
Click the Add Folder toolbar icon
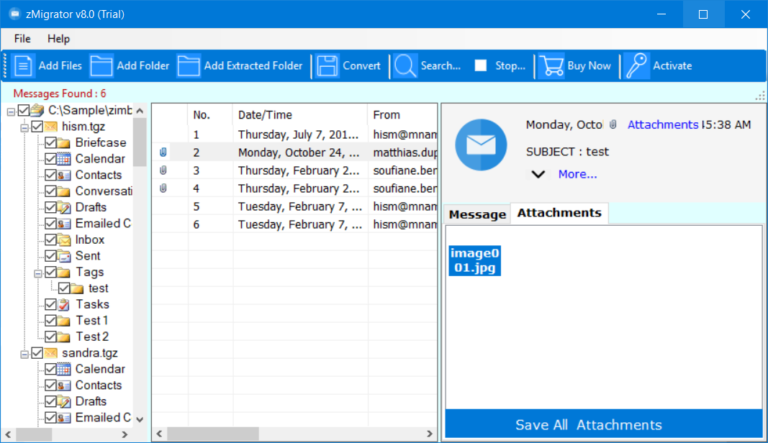point(101,66)
